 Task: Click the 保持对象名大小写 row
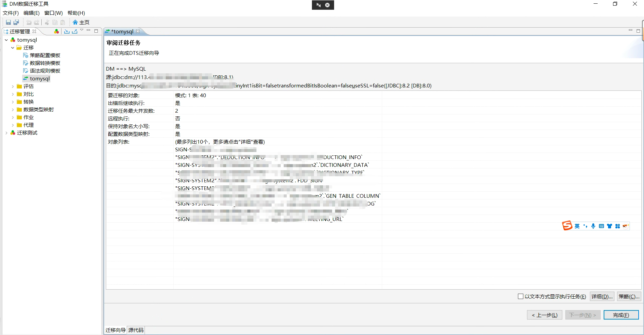[373, 126]
